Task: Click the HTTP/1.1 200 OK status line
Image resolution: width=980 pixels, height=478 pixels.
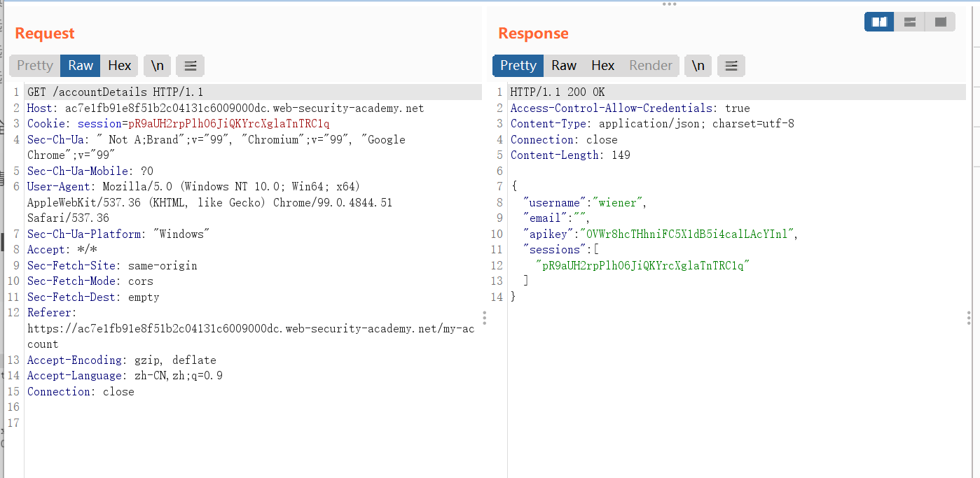Action: (558, 92)
